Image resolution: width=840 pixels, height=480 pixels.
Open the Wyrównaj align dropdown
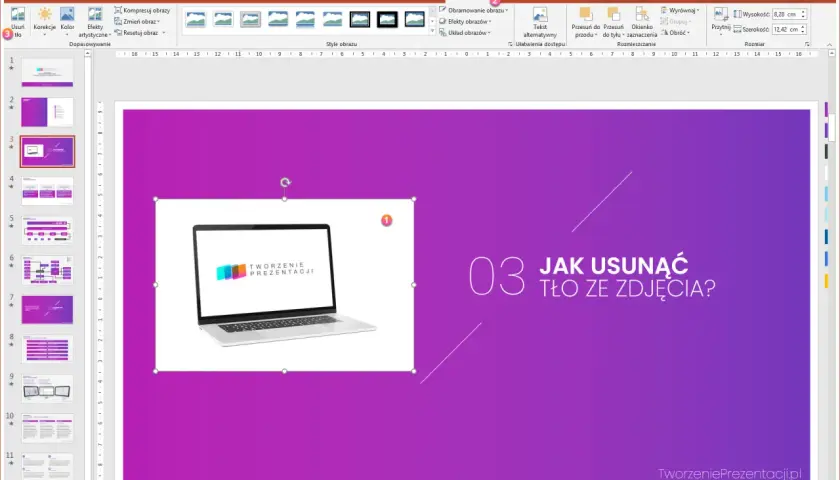coord(680,10)
